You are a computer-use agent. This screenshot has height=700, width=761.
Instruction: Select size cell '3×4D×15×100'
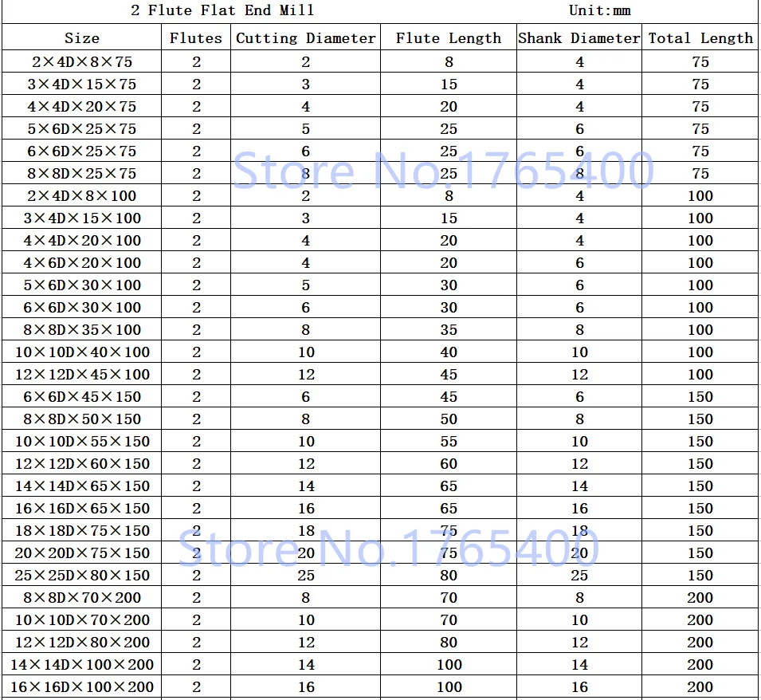(81, 218)
